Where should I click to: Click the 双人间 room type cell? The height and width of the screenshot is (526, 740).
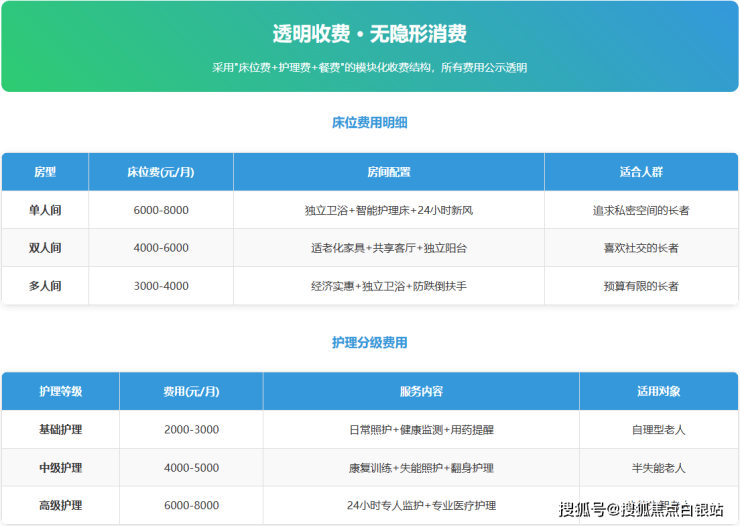(45, 248)
